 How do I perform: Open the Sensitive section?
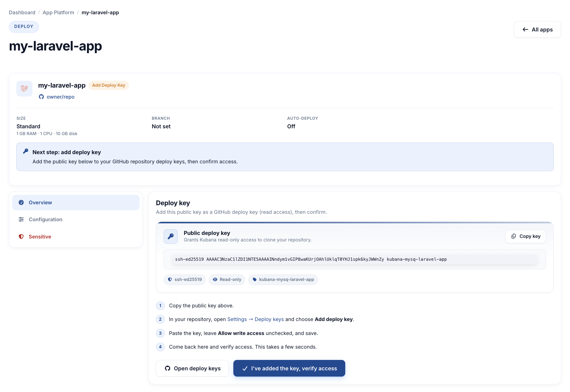(76, 237)
